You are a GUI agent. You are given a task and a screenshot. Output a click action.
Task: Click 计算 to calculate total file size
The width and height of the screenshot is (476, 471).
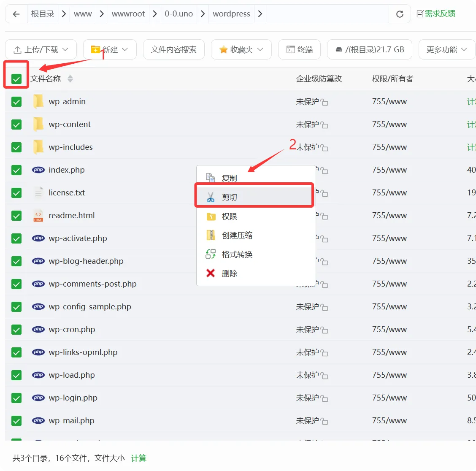pos(138,458)
